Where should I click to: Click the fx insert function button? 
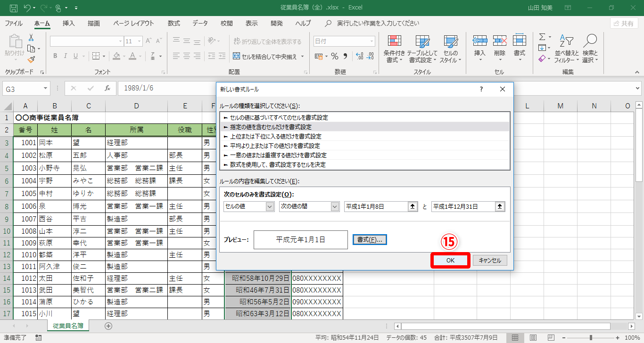coord(107,88)
